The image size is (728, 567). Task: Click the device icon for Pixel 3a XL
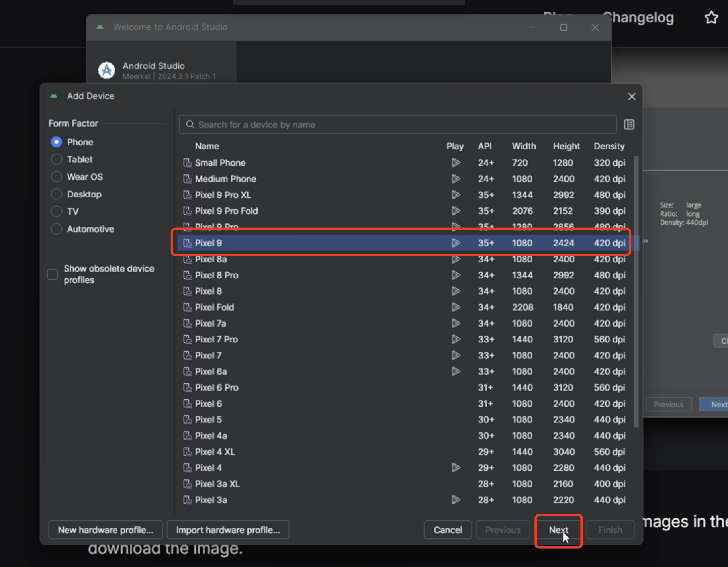point(187,484)
